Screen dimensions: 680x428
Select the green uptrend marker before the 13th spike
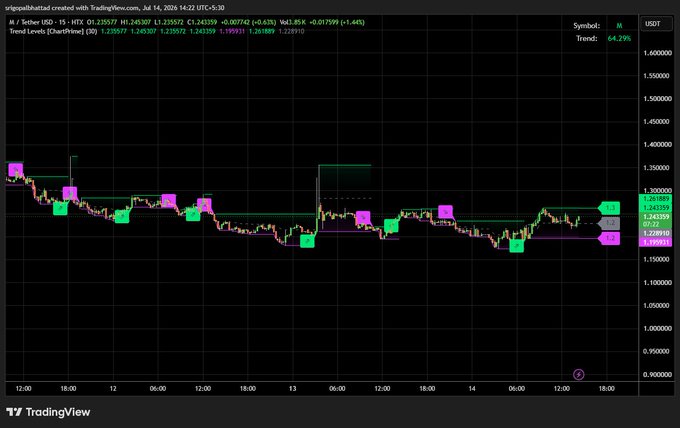tap(307, 241)
